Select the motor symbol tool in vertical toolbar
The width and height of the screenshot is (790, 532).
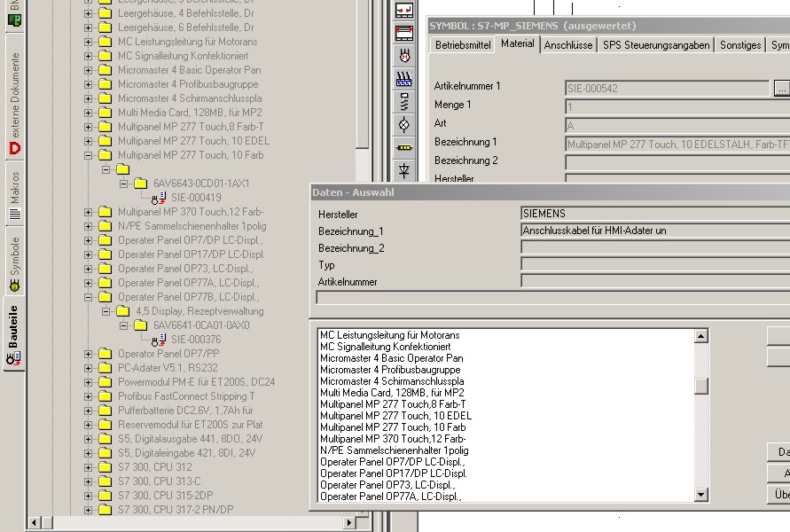pyautogui.click(x=404, y=56)
